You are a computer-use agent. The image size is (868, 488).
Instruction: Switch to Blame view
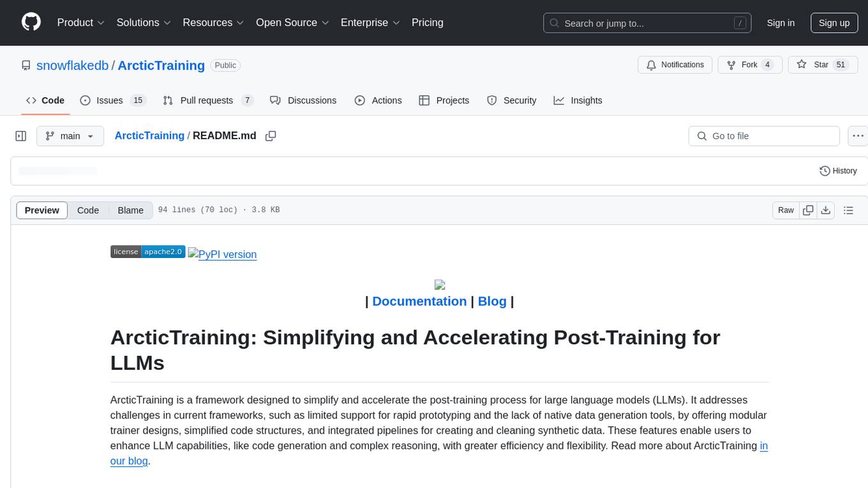point(130,210)
